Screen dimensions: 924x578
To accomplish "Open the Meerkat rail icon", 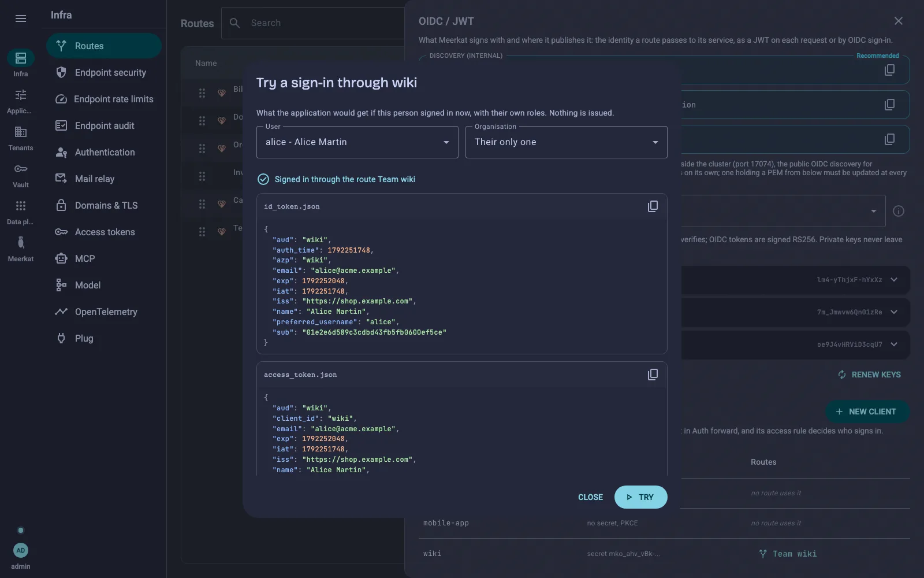I will click(x=21, y=249).
